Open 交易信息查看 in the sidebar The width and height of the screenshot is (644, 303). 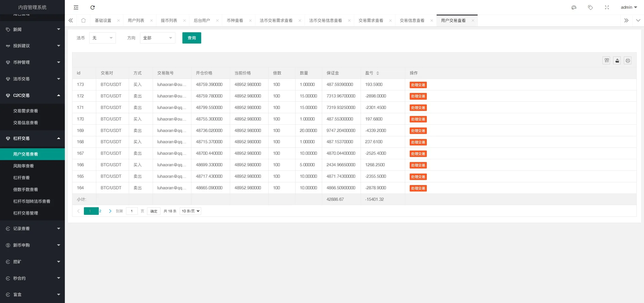(33, 123)
